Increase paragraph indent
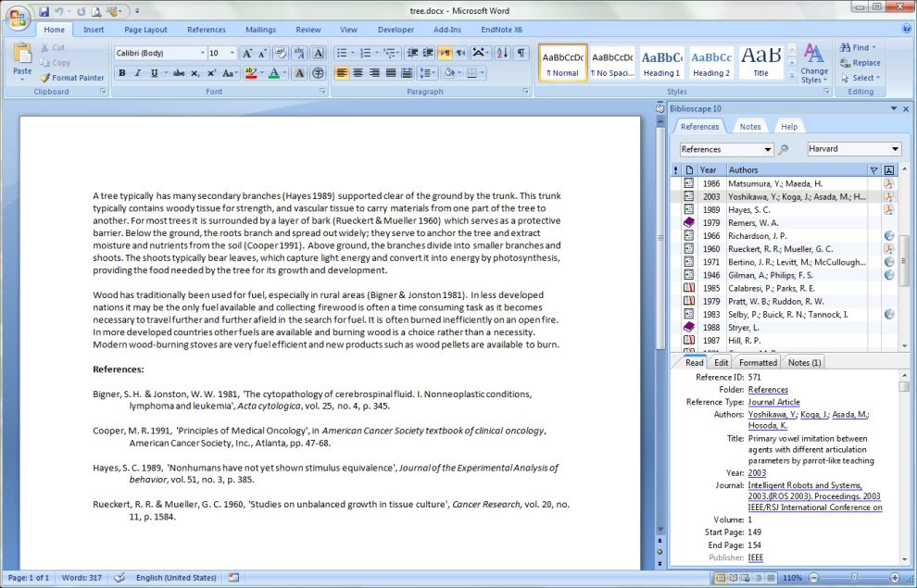 point(428,53)
